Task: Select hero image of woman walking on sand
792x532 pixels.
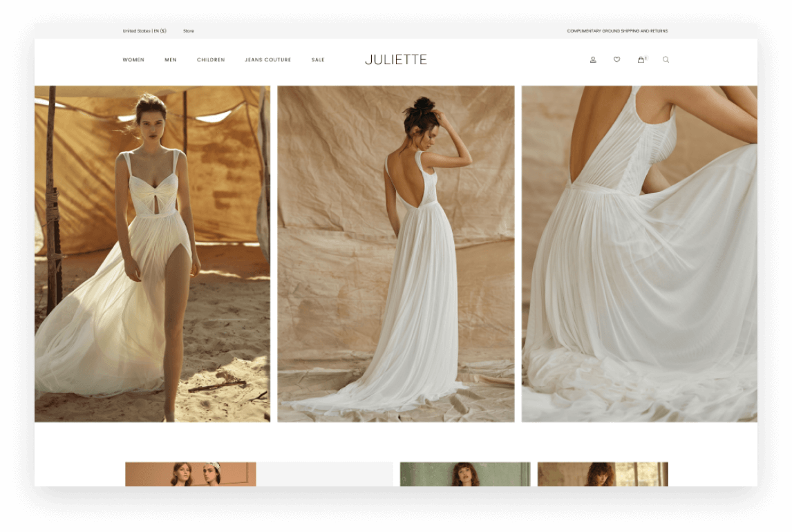Action: tap(153, 254)
